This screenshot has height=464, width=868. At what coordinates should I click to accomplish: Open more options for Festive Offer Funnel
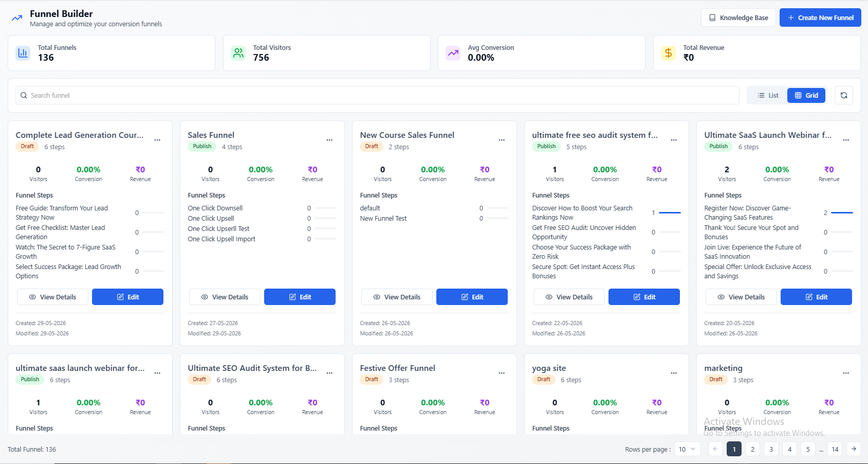click(x=502, y=373)
